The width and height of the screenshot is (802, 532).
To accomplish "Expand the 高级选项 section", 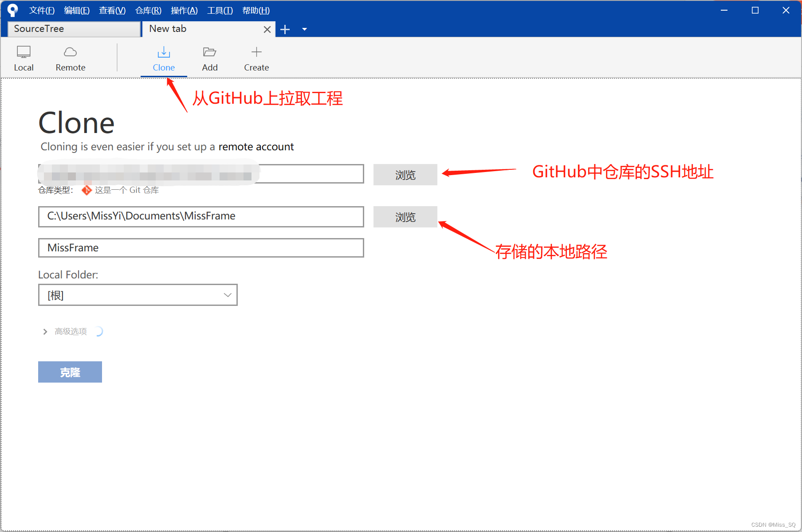I will click(x=45, y=331).
